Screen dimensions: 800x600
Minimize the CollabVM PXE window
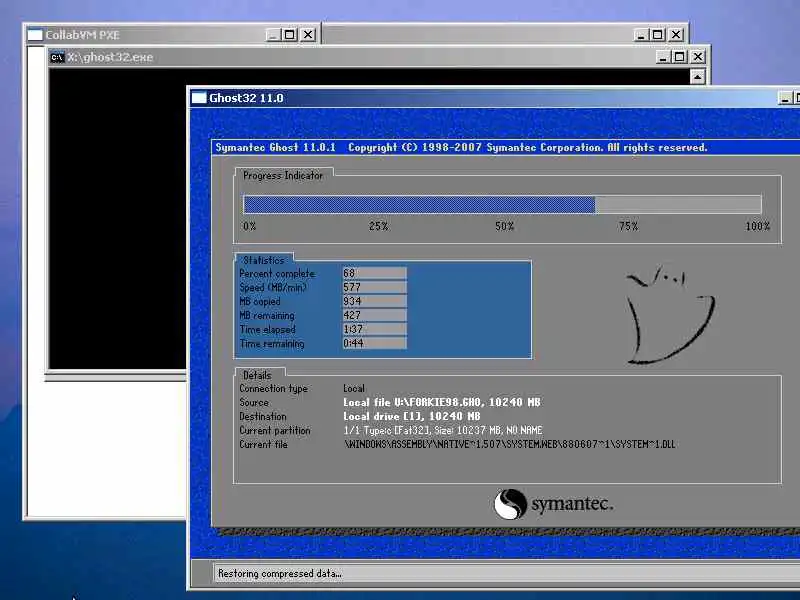[273, 35]
